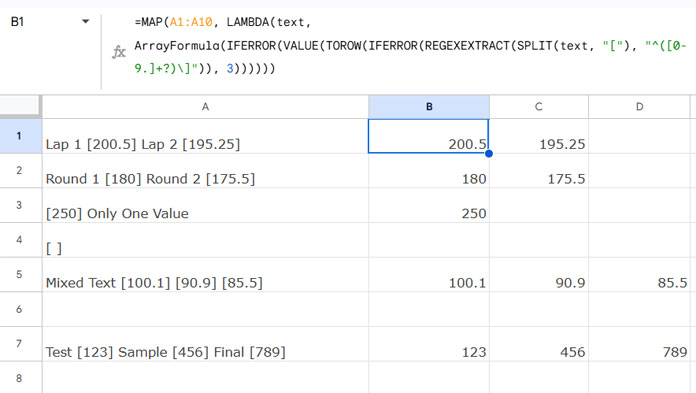Select cell 'Test [123] Sample [456] Final [789]'
696x393 pixels.
(205, 344)
